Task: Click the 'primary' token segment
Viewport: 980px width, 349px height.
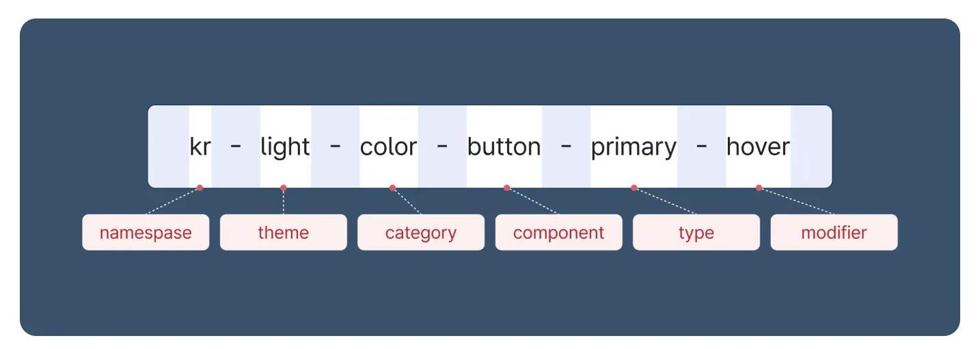Action: pos(634,146)
